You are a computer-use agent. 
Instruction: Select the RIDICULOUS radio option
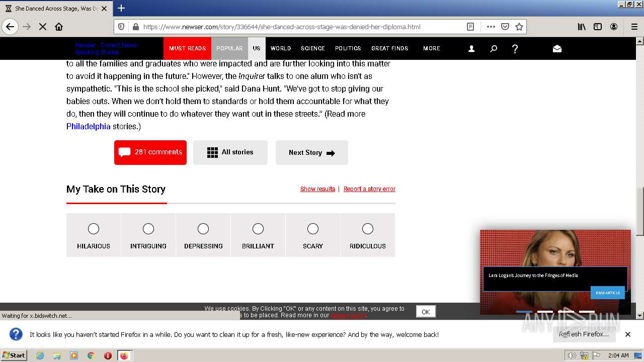368,229
